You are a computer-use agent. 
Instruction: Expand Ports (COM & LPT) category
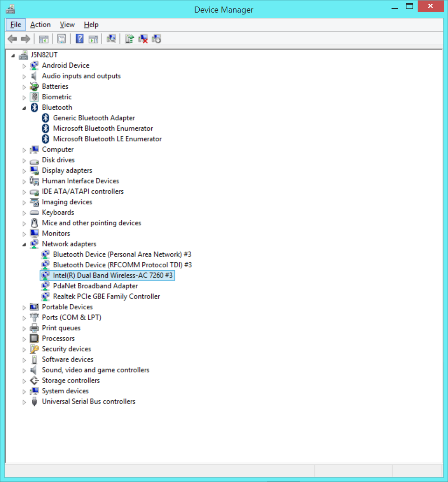click(x=24, y=318)
